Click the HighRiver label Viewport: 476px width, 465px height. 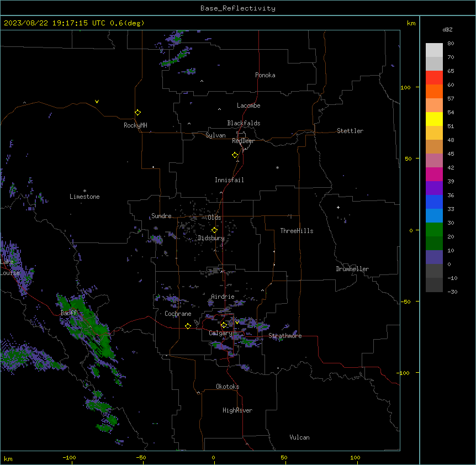pos(237,410)
